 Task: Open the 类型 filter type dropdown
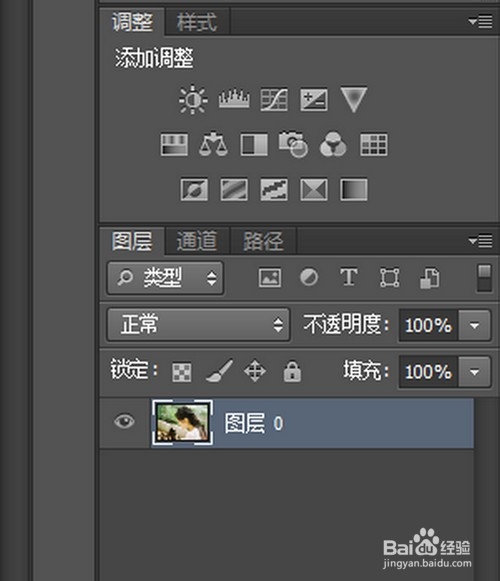165,278
